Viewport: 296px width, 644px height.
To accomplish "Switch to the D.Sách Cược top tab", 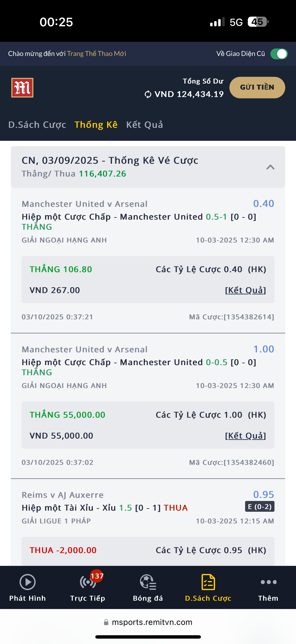I will (37, 124).
